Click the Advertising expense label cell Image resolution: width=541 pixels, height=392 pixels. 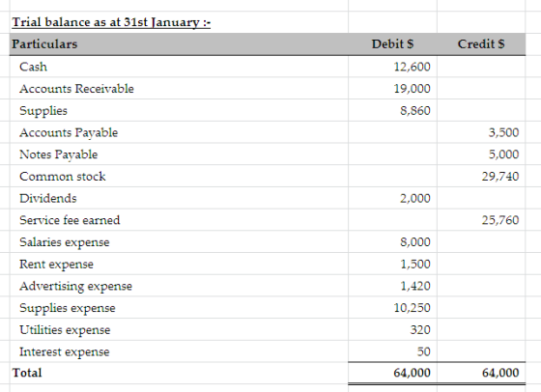click(x=76, y=286)
